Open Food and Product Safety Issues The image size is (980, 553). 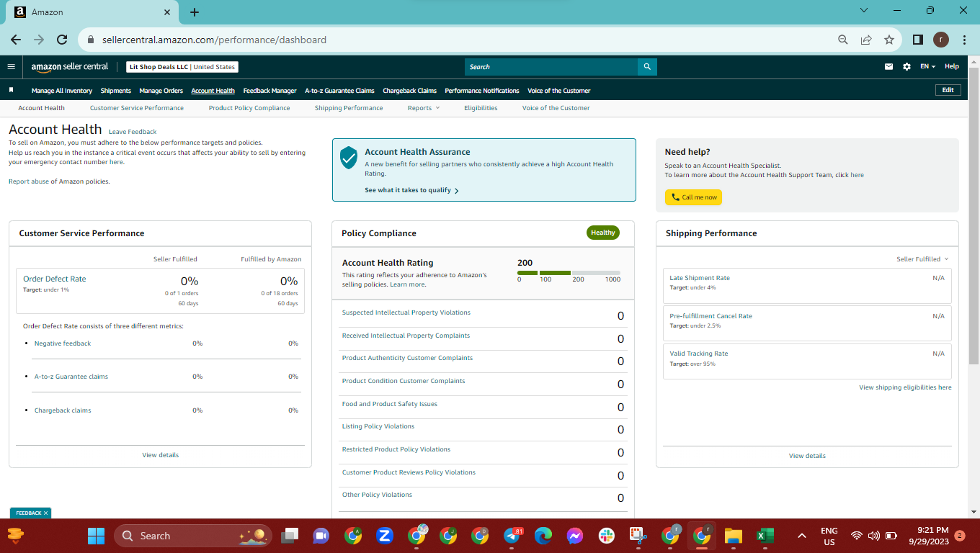pyautogui.click(x=390, y=404)
